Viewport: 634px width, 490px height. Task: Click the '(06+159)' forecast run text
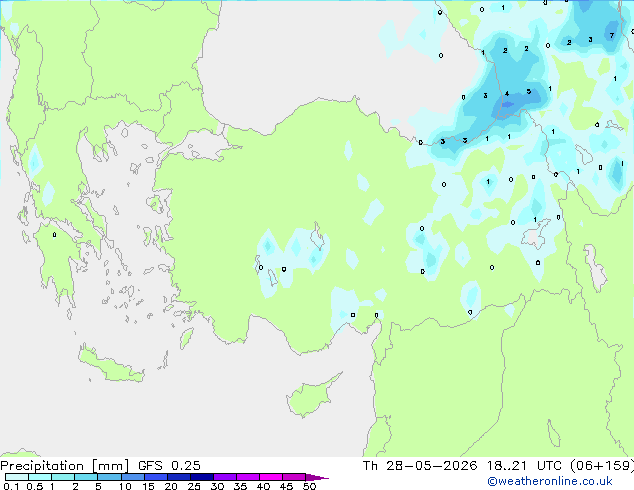point(602,466)
